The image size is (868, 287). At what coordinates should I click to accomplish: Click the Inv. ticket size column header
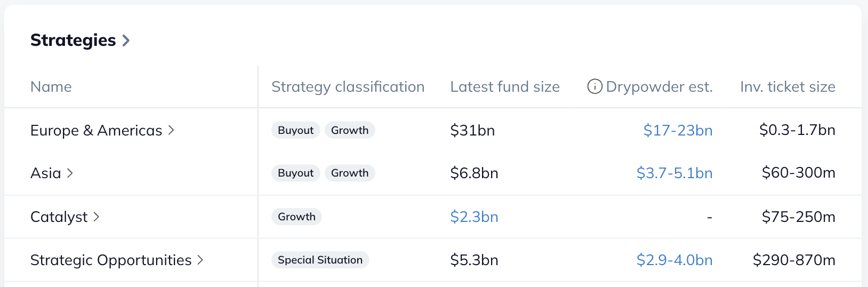pos(787,87)
